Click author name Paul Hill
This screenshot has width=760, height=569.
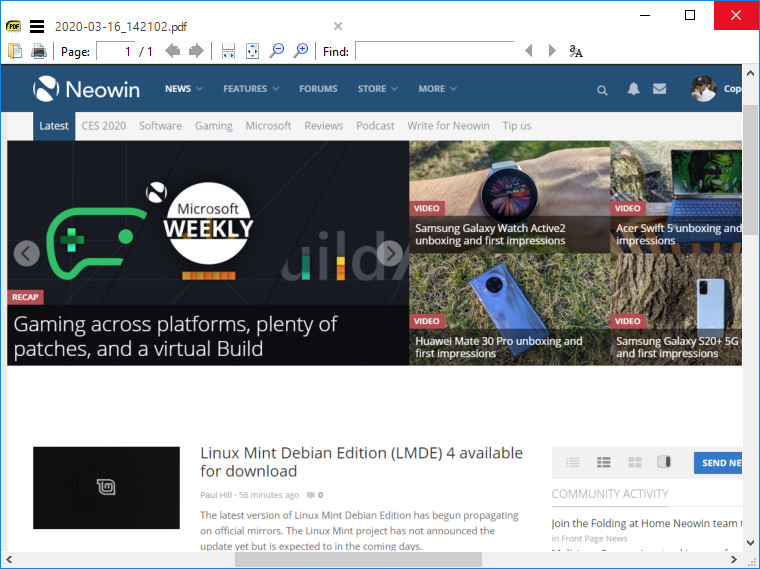(216, 495)
